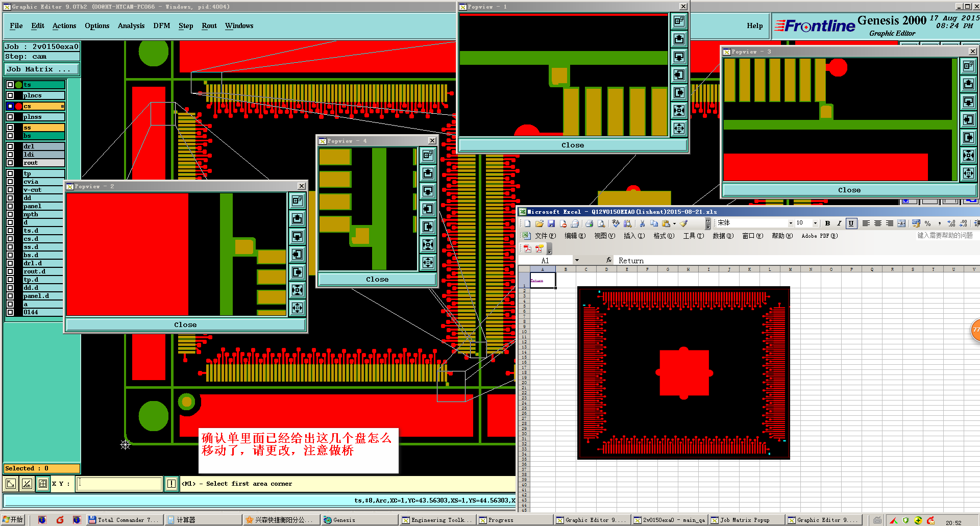Screen dimensions: 980x526
Task: Click zoom-in icon in Popview 4
Action: click(428, 244)
